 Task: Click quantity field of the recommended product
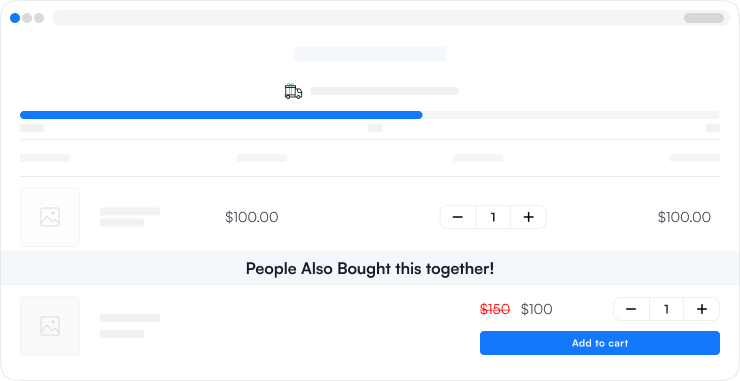666,309
